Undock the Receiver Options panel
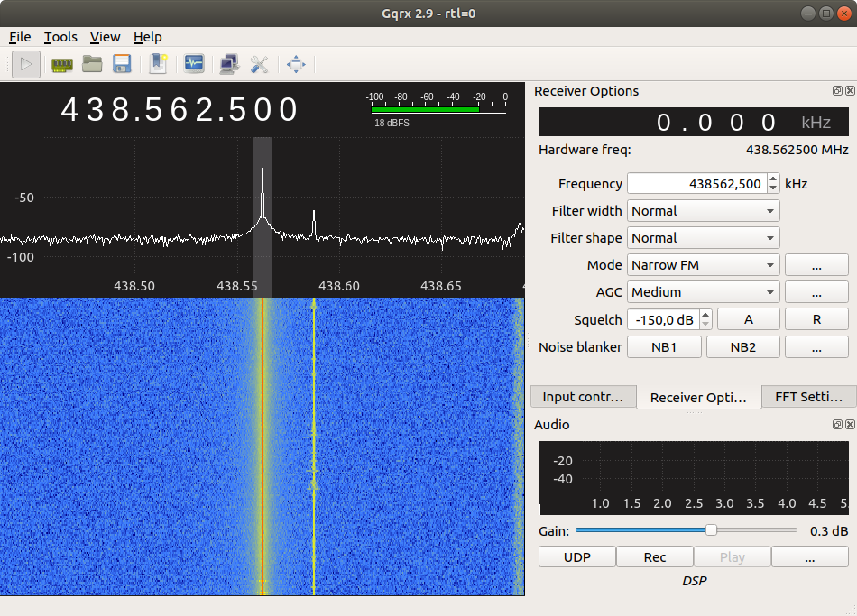The width and height of the screenshot is (857, 616). [837, 91]
